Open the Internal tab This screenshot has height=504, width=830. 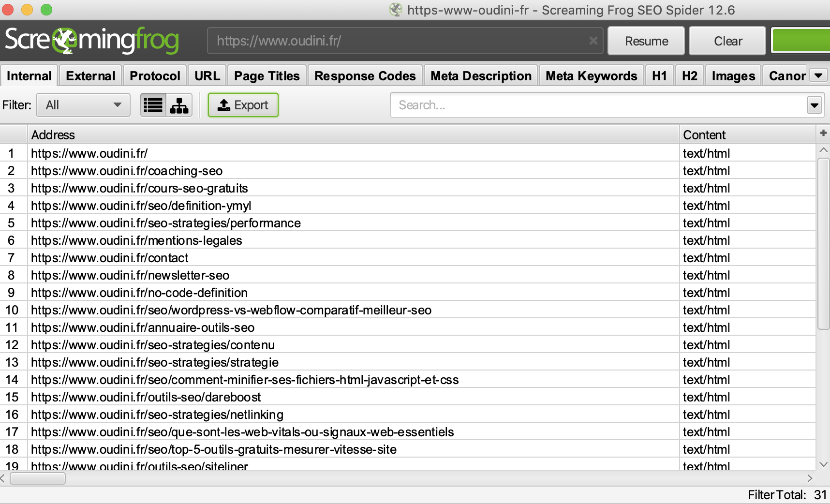[x=29, y=76]
